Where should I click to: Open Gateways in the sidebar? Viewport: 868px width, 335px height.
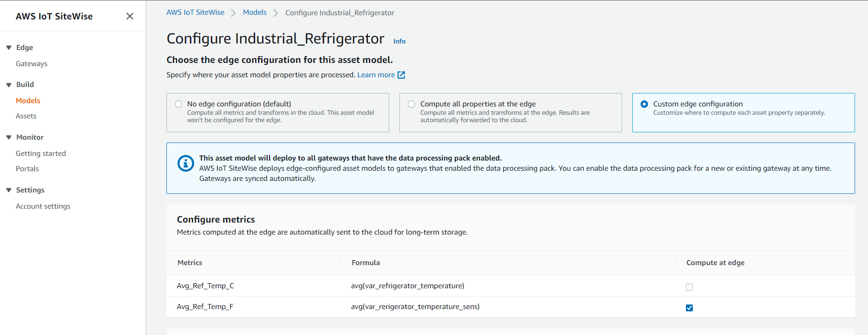[x=31, y=64]
